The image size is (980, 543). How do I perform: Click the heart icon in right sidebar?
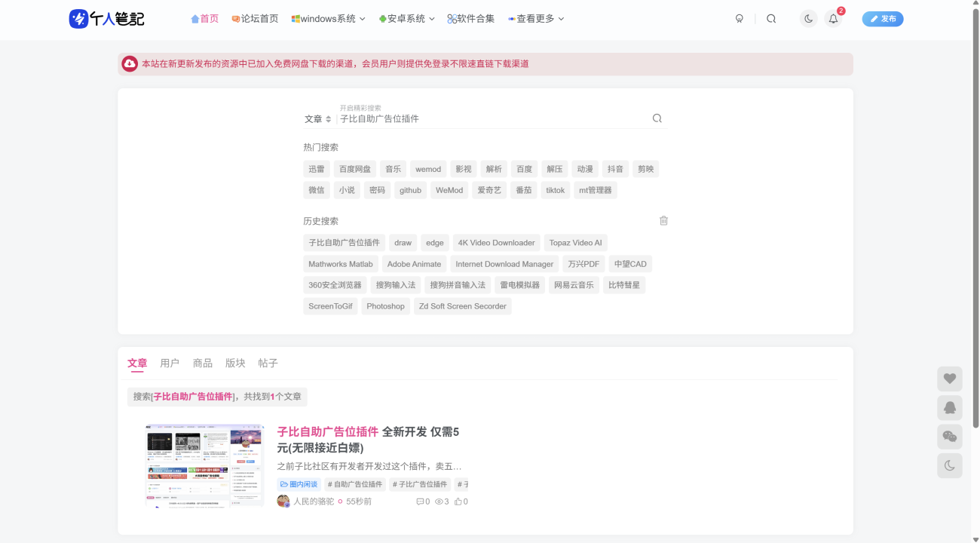pyautogui.click(x=949, y=379)
